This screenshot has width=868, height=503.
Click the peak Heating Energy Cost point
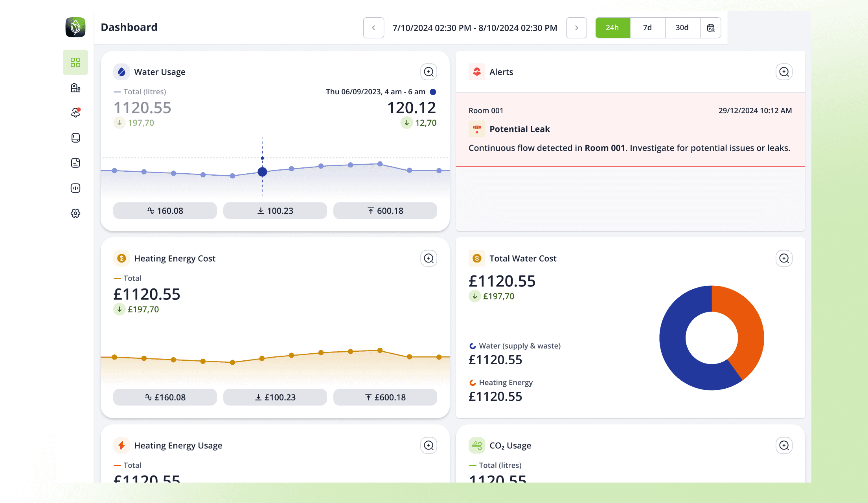coord(380,350)
